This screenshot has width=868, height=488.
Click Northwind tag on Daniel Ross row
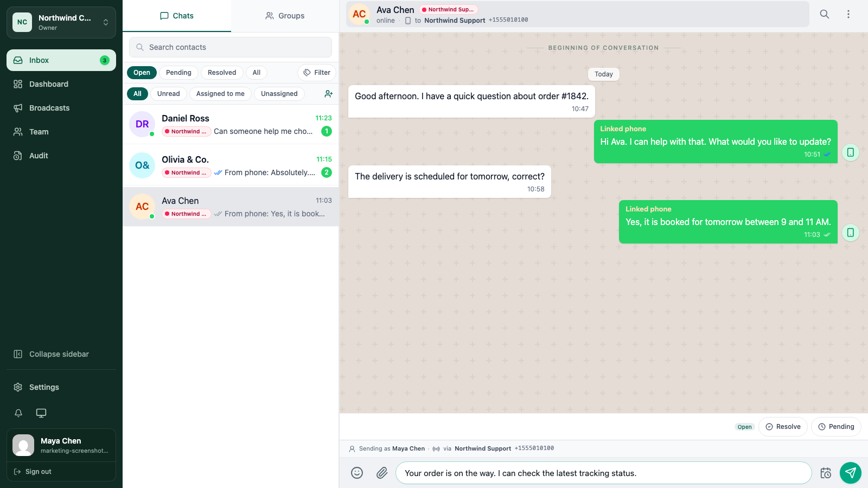pyautogui.click(x=186, y=131)
